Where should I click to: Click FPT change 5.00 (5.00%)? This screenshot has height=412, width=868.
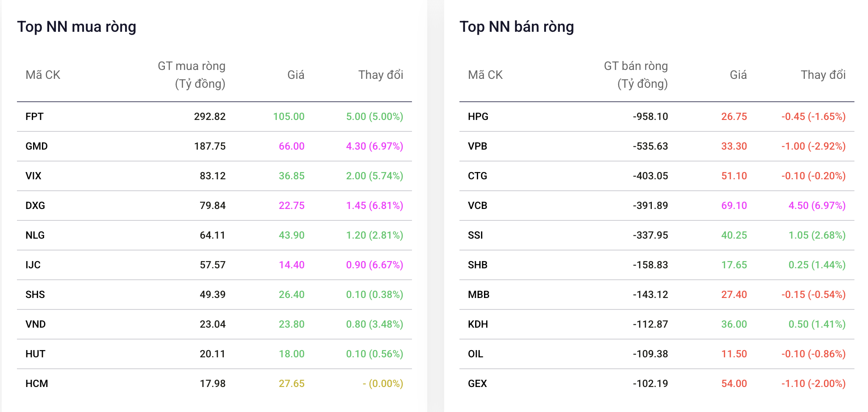pyautogui.click(x=375, y=117)
